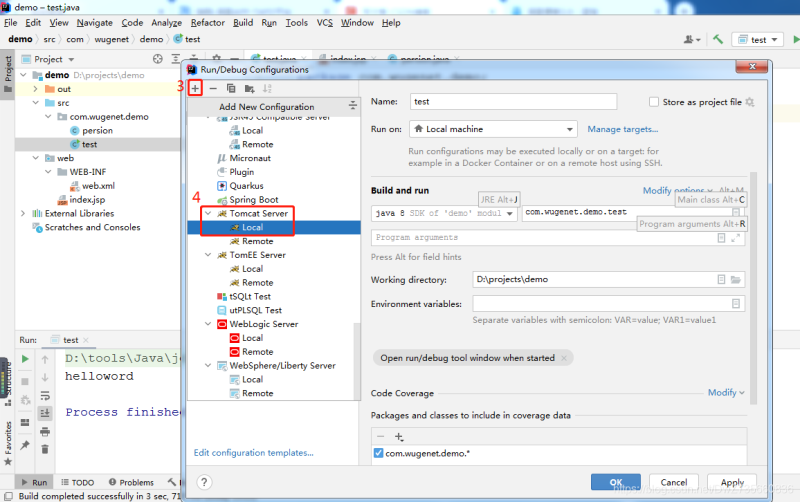This screenshot has height=502, width=800.
Task: Click the Print icon in the Run panel
Action: tap(45, 432)
